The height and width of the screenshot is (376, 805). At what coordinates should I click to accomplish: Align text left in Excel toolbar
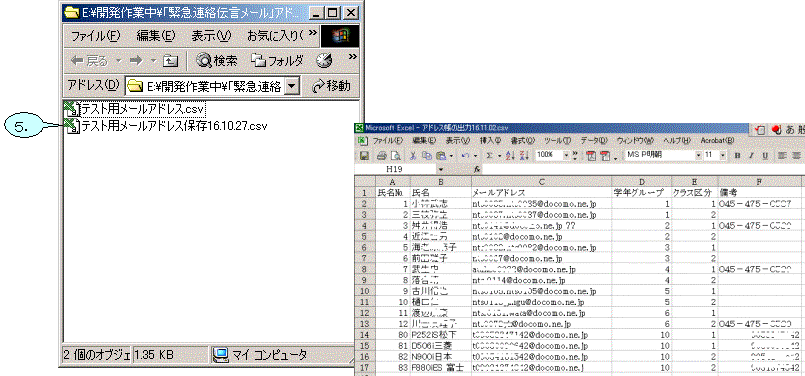coord(782,155)
